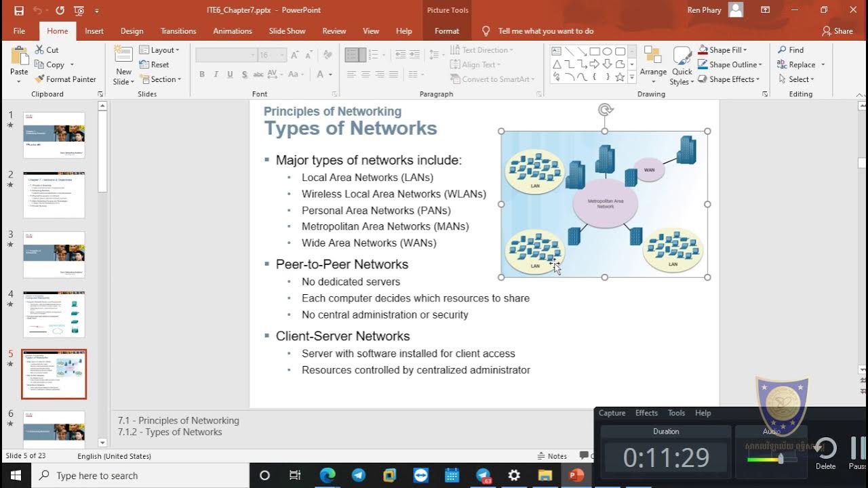Open Microsoft Edge from the taskbar

coord(327,475)
